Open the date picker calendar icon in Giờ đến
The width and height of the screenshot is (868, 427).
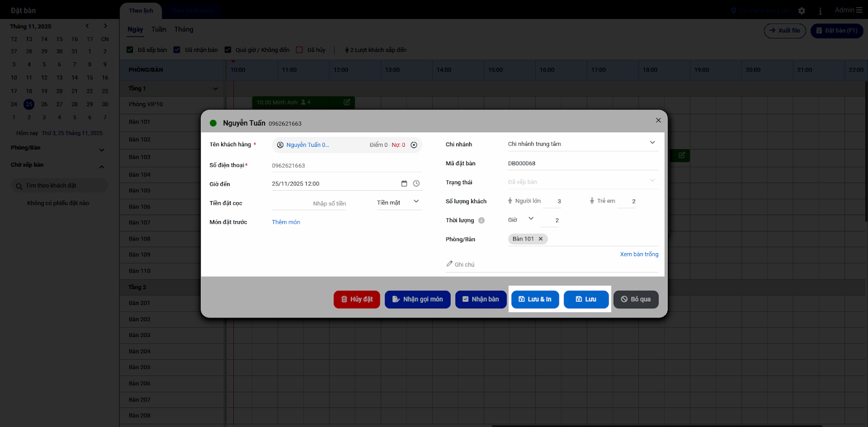pos(404,184)
